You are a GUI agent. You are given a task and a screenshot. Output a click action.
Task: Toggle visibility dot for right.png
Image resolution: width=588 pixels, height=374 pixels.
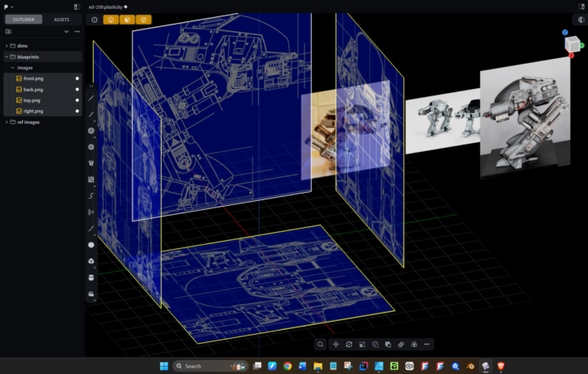coord(78,110)
